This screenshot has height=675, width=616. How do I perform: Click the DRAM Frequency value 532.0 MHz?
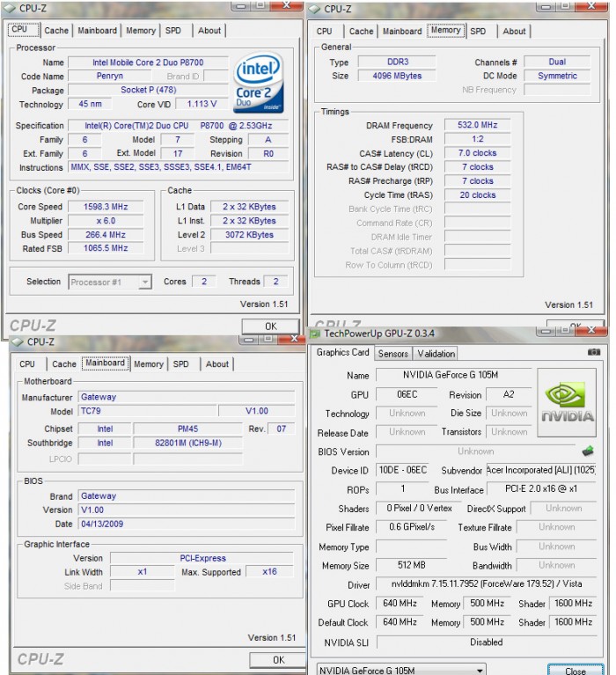click(477, 125)
